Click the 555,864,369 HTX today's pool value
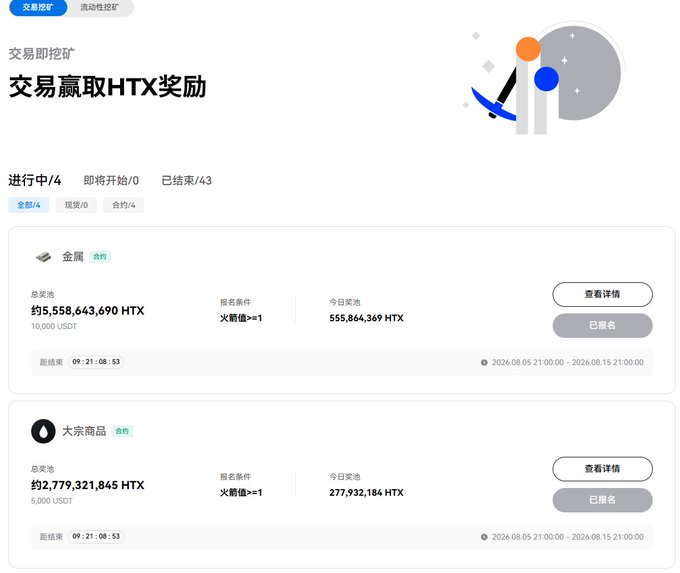 click(366, 318)
